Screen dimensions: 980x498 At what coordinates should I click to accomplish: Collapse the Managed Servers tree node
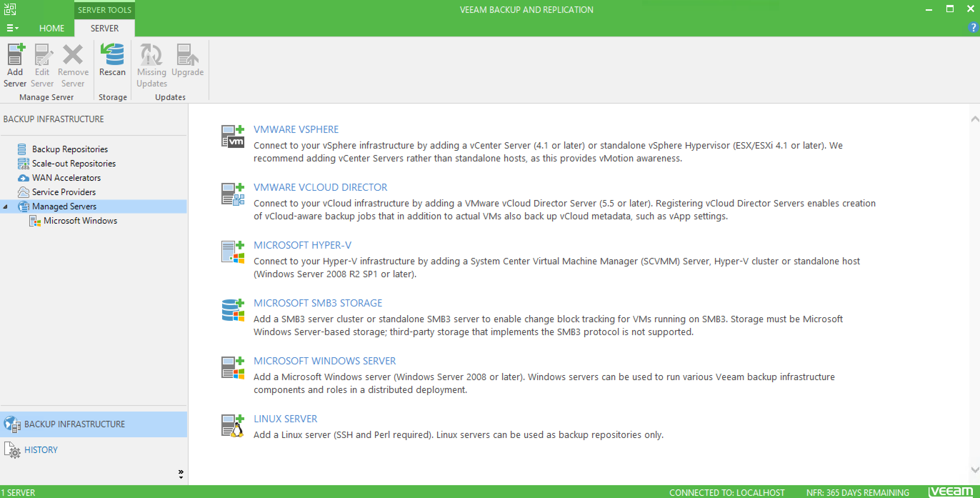[x=5, y=206]
